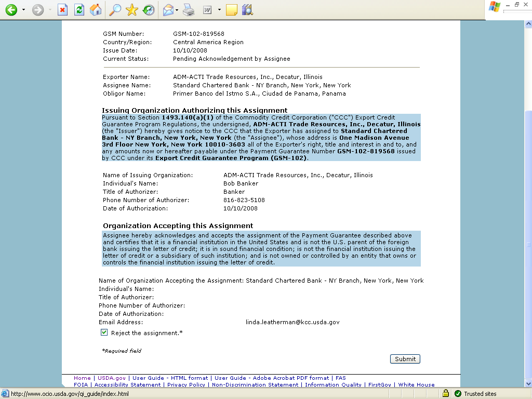Open the Back button history dropdown arrow
This screenshot has width=532, height=399.
[x=23, y=10]
